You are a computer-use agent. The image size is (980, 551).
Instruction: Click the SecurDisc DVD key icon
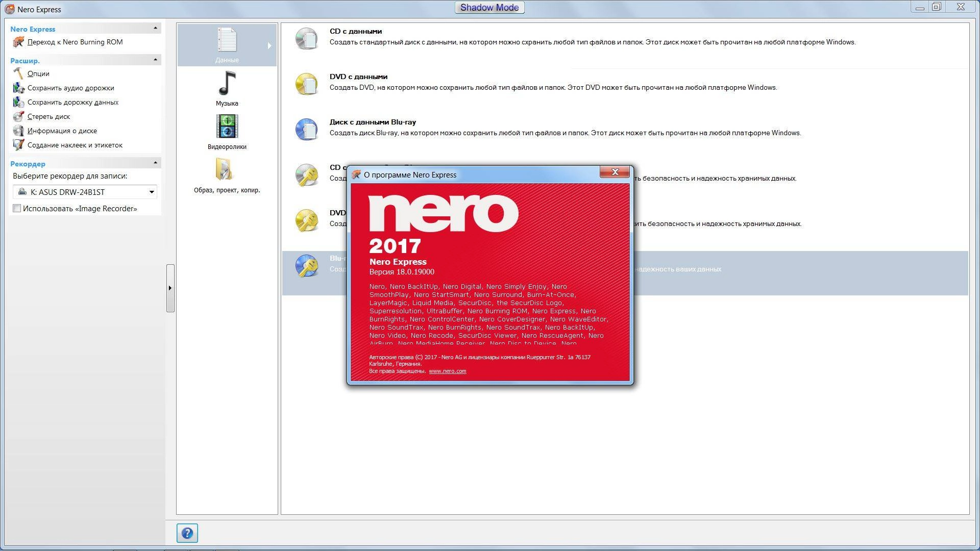[x=306, y=220]
